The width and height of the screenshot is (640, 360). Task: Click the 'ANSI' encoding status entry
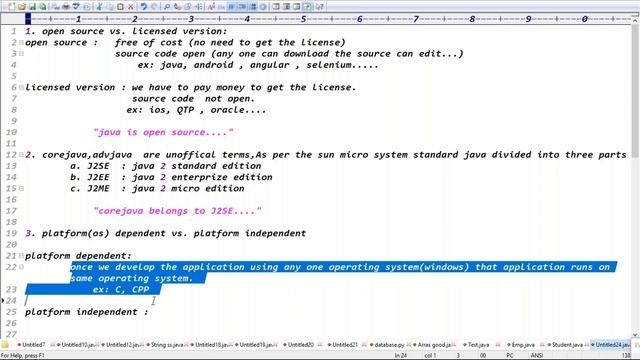[x=537, y=356]
